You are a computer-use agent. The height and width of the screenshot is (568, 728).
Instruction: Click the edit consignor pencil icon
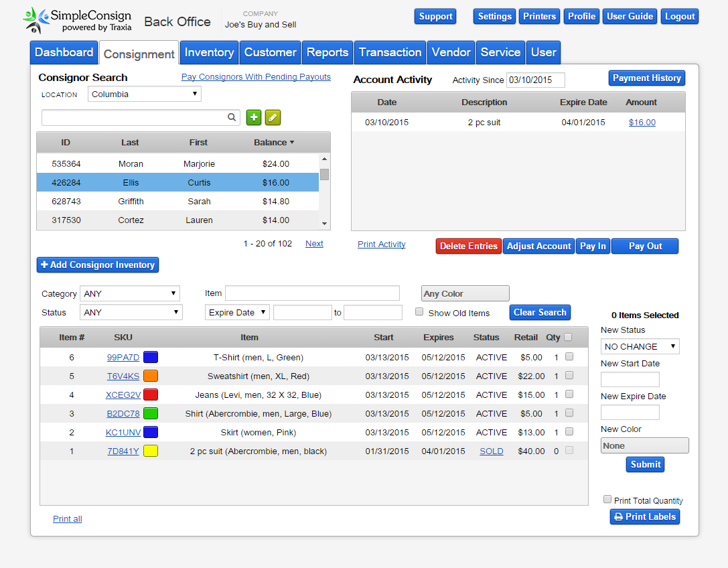273,117
